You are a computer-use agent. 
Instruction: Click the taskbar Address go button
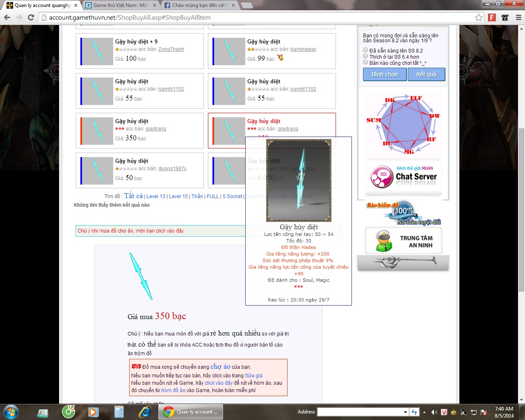point(414,412)
